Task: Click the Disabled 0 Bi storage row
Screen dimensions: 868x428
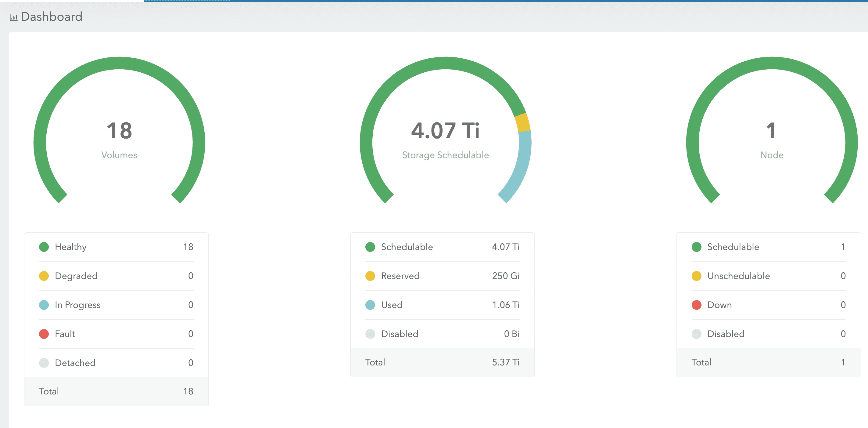Action: [x=442, y=334]
